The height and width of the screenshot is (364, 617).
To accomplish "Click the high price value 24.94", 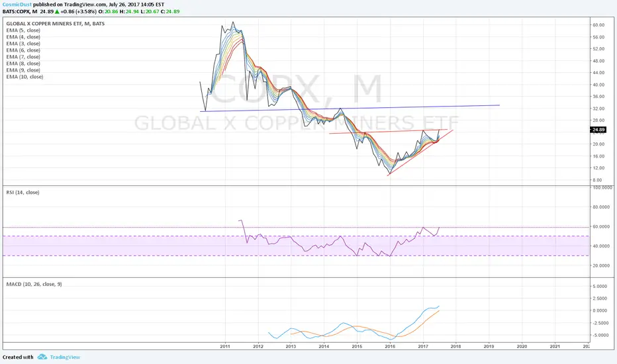I will 132,11.
